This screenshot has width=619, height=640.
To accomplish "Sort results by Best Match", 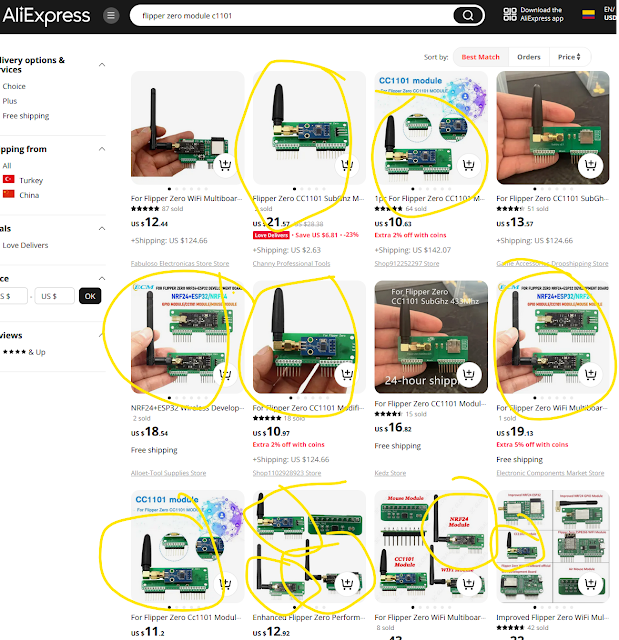I will [x=480, y=57].
